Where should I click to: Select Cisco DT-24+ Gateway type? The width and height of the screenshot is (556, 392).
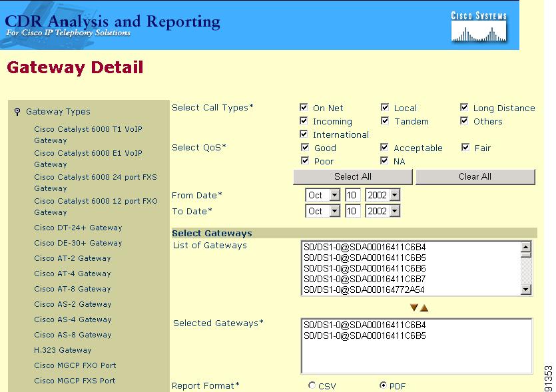[78, 228]
